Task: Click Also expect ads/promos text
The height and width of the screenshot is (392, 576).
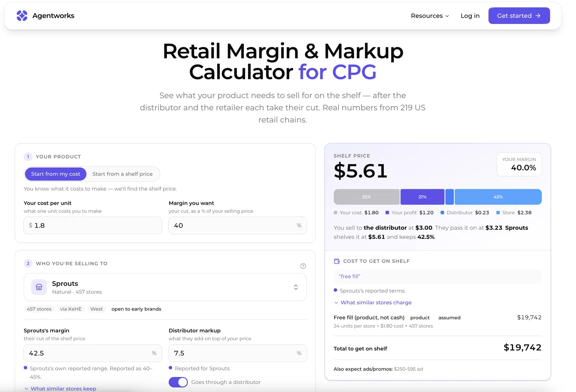Action: [378, 369]
